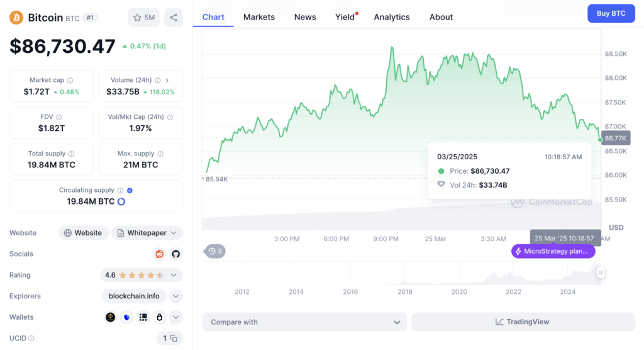644x350 pixels.
Task: Add Bitcoin to watchlist via star button
Action: click(144, 18)
